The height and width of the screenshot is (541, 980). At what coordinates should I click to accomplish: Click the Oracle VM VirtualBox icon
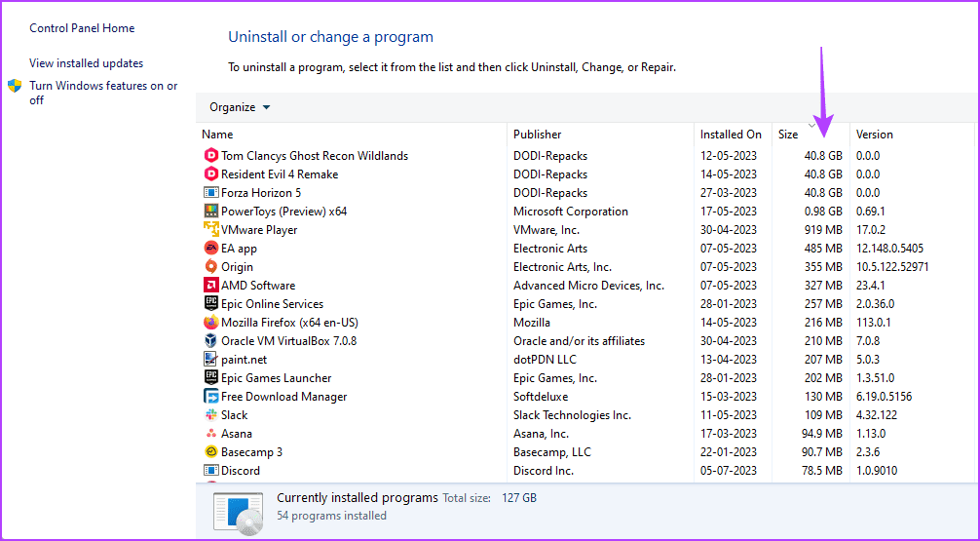(x=211, y=341)
